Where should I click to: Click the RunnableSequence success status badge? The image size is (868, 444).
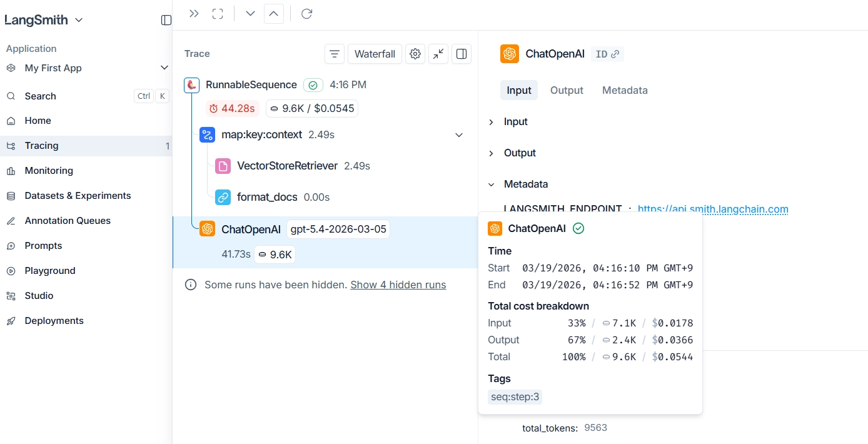313,85
